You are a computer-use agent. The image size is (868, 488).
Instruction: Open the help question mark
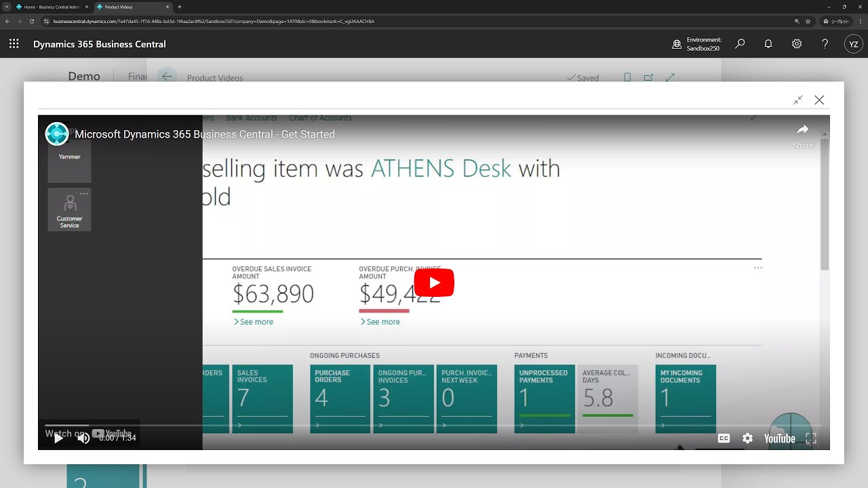point(825,44)
